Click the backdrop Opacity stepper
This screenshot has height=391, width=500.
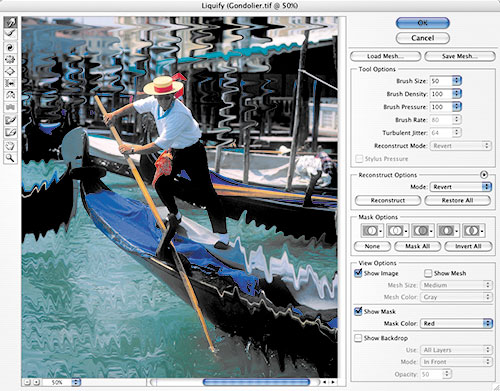coord(447,374)
